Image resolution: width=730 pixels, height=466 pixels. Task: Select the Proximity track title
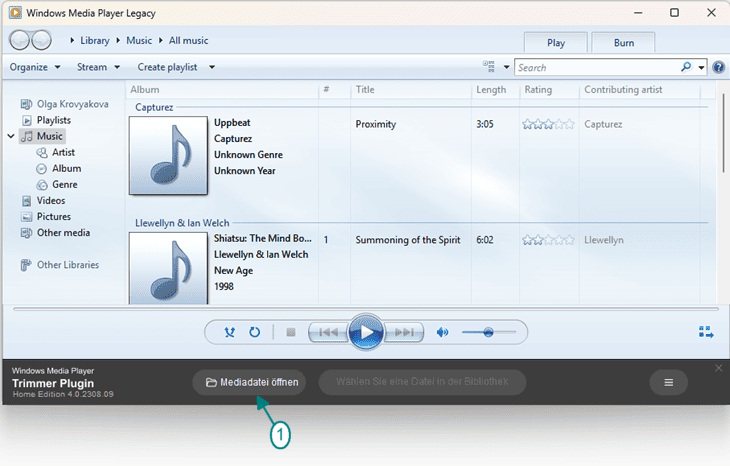(376, 124)
